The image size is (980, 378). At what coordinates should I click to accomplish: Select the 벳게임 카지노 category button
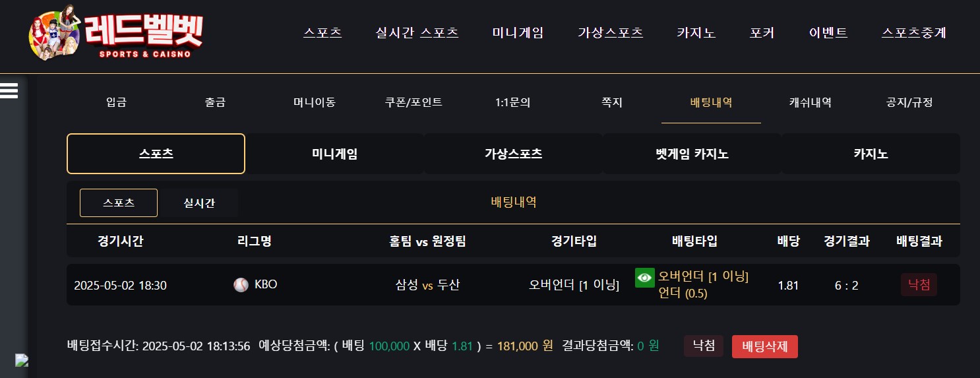coord(692,154)
